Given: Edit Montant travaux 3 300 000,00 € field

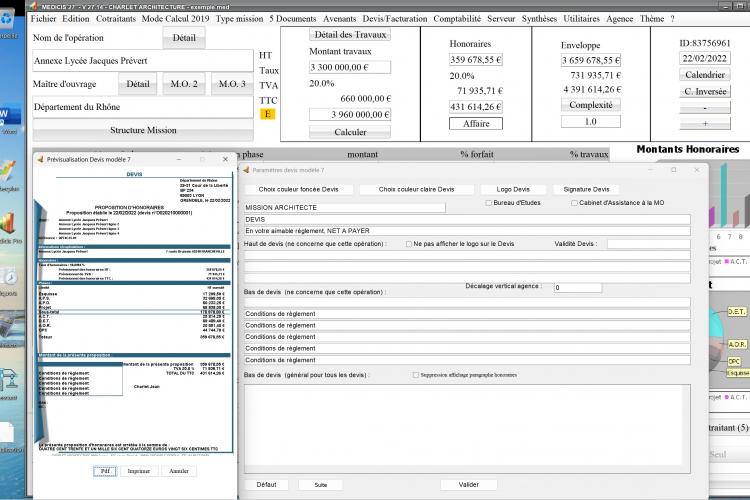Looking at the screenshot, I should click(350, 67).
